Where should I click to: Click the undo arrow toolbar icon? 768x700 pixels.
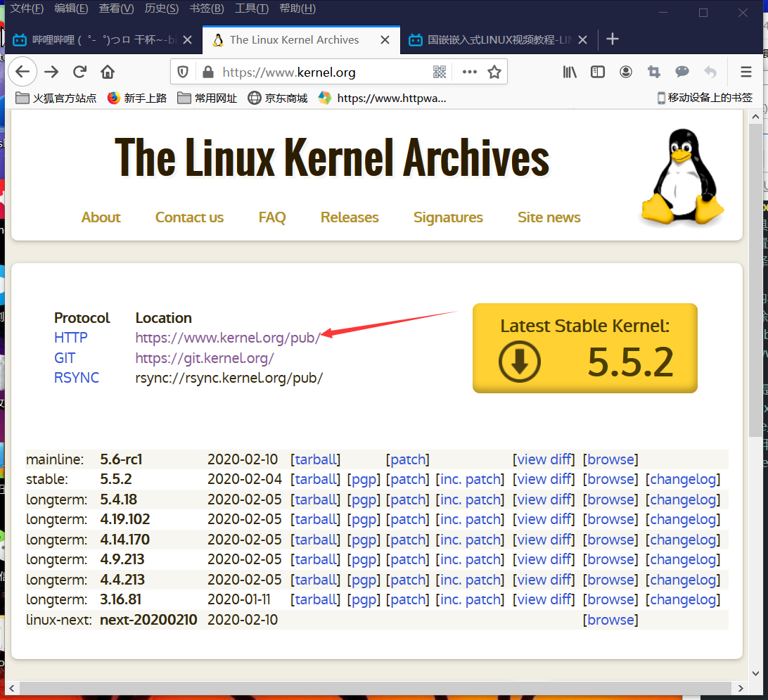(710, 72)
